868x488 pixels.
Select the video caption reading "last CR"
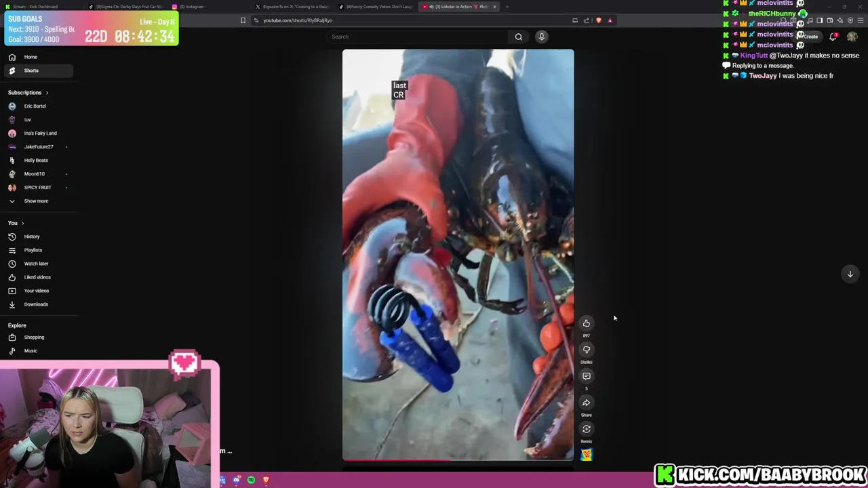point(399,90)
